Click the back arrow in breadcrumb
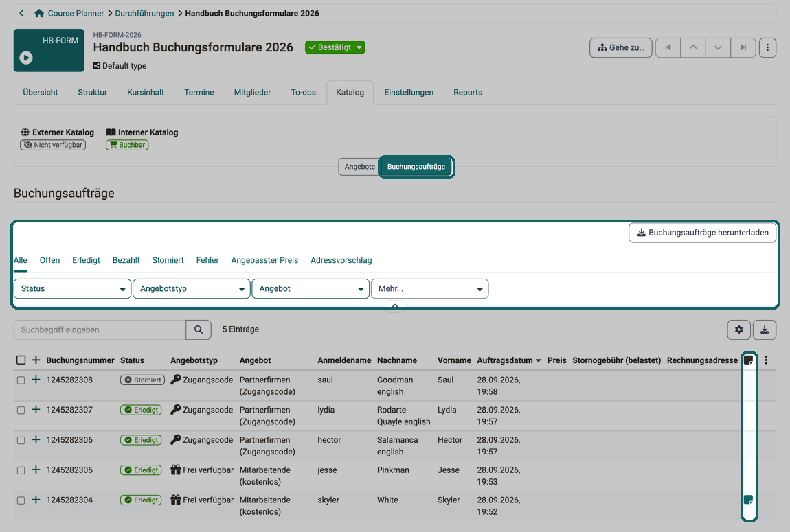This screenshot has height=532, width=790. tap(22, 13)
